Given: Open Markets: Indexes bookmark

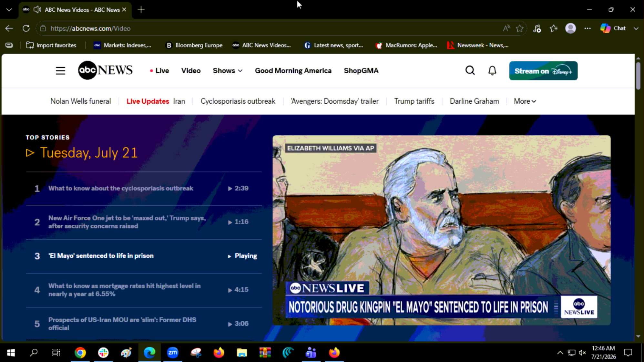Looking at the screenshot, I should pyautogui.click(x=122, y=45).
